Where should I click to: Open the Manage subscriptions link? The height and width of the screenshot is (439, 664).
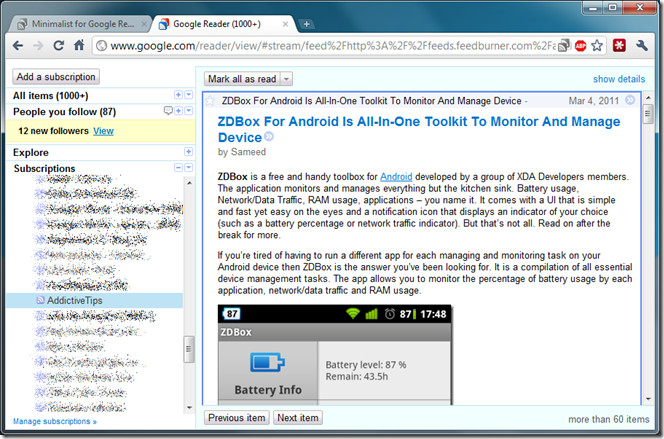(x=55, y=421)
